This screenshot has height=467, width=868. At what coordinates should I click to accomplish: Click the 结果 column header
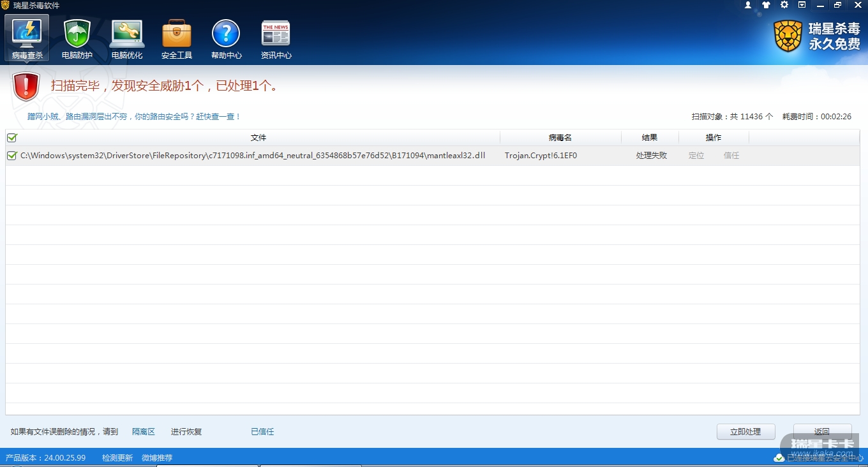pos(650,138)
